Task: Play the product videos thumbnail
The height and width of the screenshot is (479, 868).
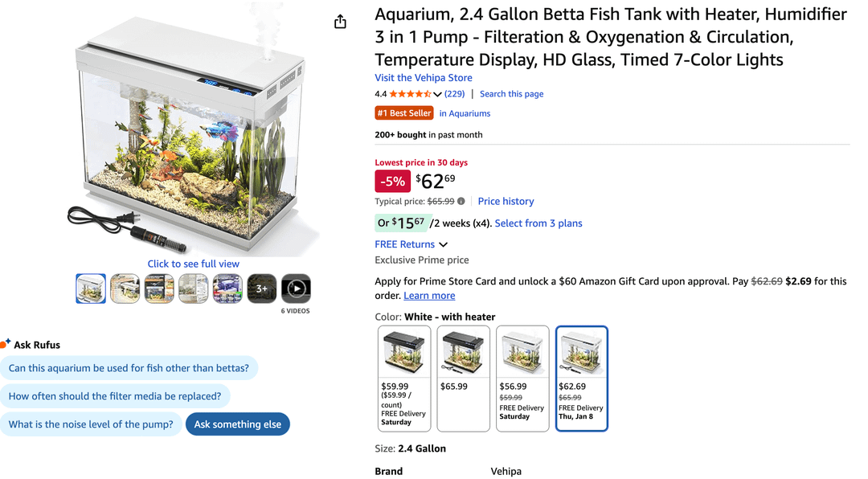Action: coord(297,289)
